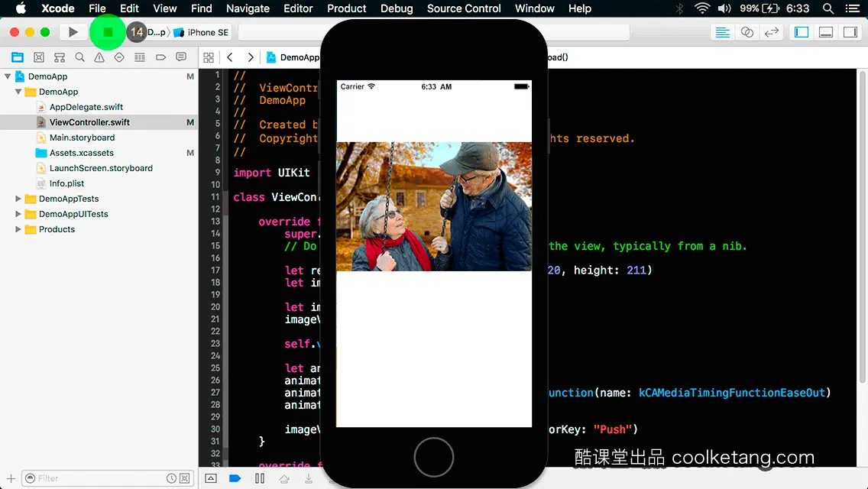This screenshot has width=868, height=489.
Task: Toggle the Navigator panel visibility
Action: click(x=802, y=33)
